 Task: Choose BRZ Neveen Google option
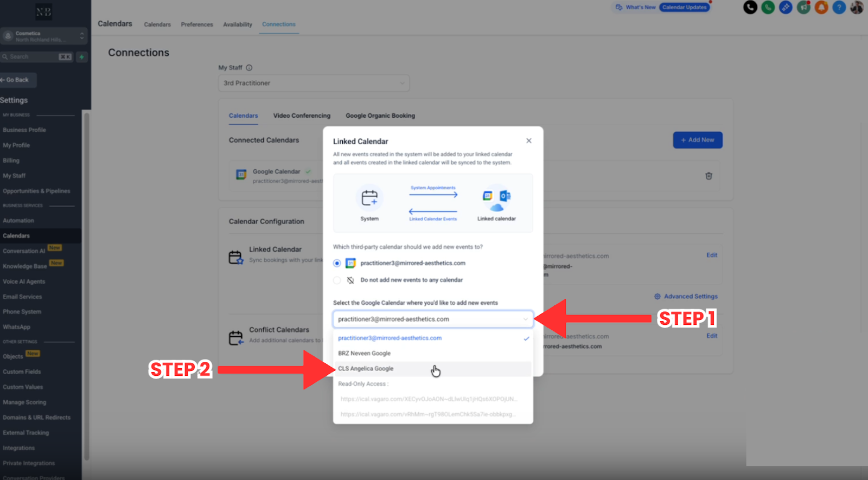pyautogui.click(x=433, y=353)
